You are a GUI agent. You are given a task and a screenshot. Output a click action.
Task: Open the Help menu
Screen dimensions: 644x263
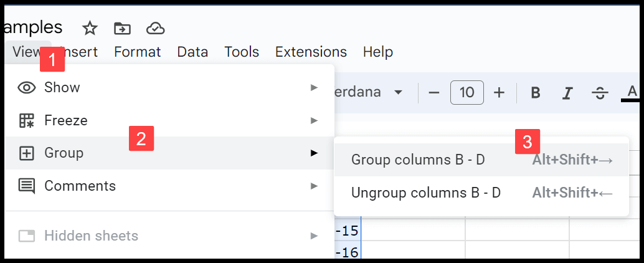(378, 52)
